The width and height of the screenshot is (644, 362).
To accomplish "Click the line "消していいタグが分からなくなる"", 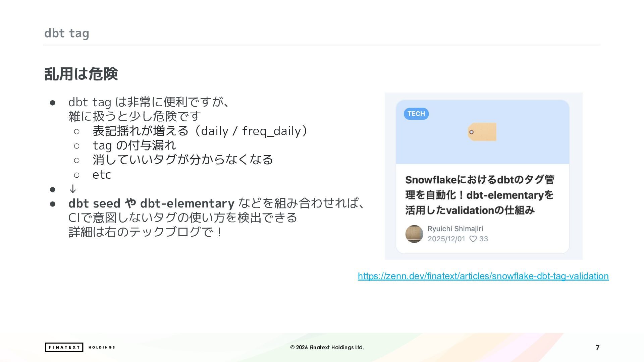I will (x=183, y=160).
